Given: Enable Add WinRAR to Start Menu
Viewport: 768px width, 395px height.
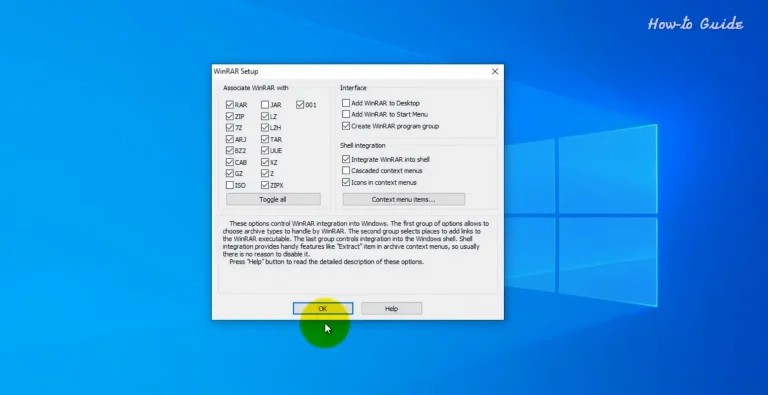Looking at the screenshot, I should point(346,114).
